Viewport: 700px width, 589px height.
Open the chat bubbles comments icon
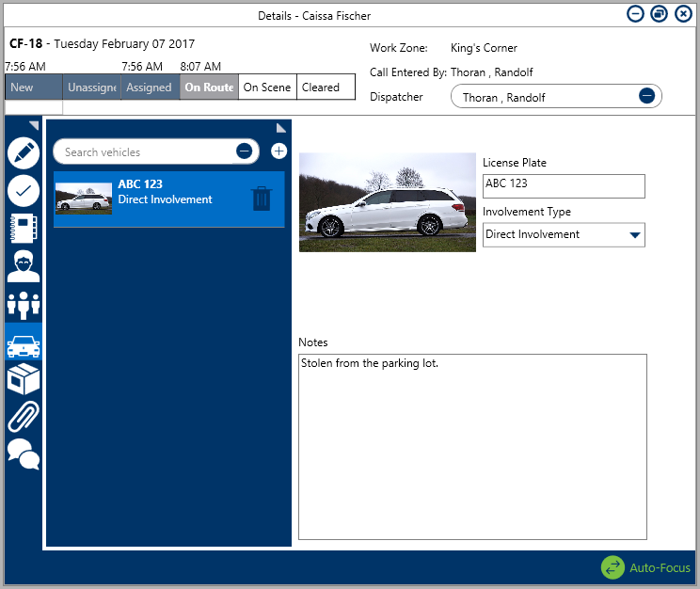tap(24, 454)
